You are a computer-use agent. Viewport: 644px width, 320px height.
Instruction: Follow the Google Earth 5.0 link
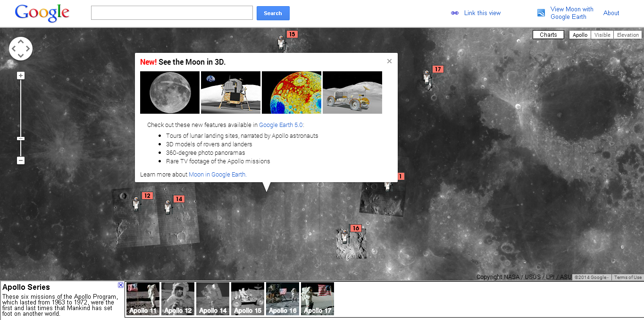281,125
